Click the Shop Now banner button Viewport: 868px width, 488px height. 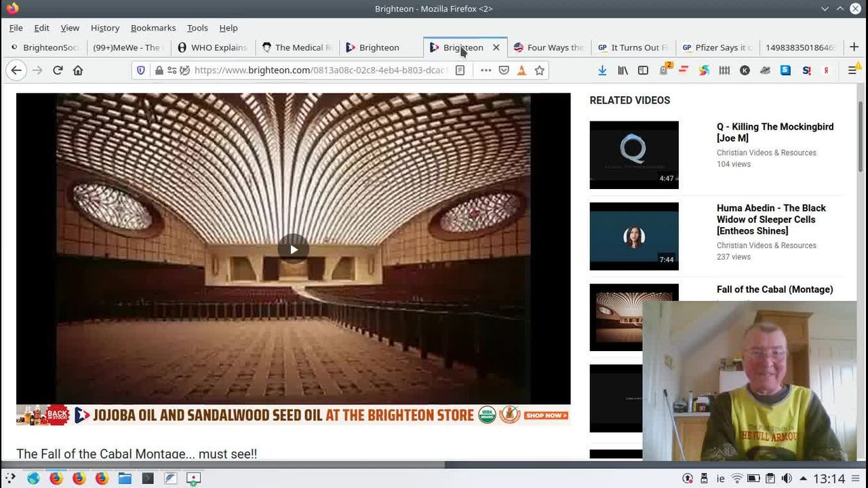coord(546,415)
